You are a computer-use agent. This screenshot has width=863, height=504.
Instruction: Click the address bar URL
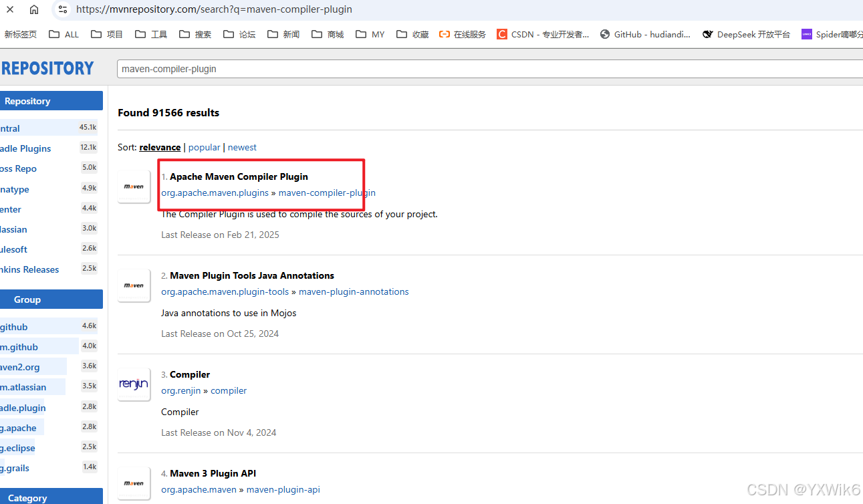(214, 9)
